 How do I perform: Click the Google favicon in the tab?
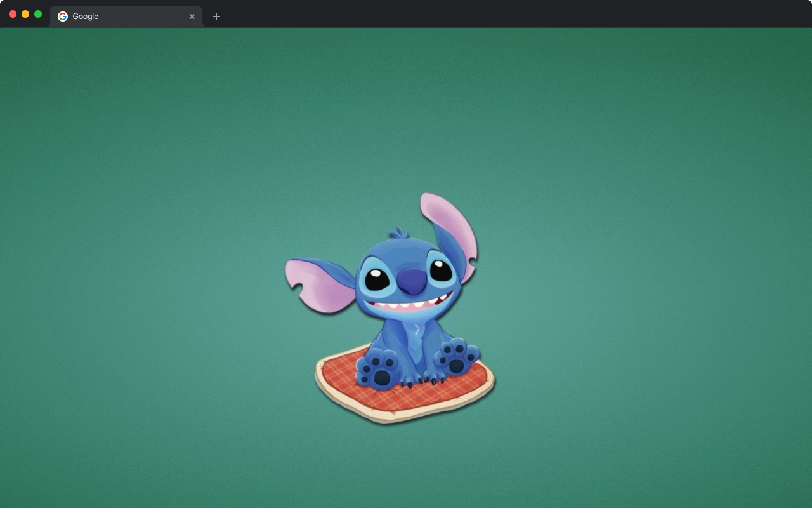click(x=63, y=17)
